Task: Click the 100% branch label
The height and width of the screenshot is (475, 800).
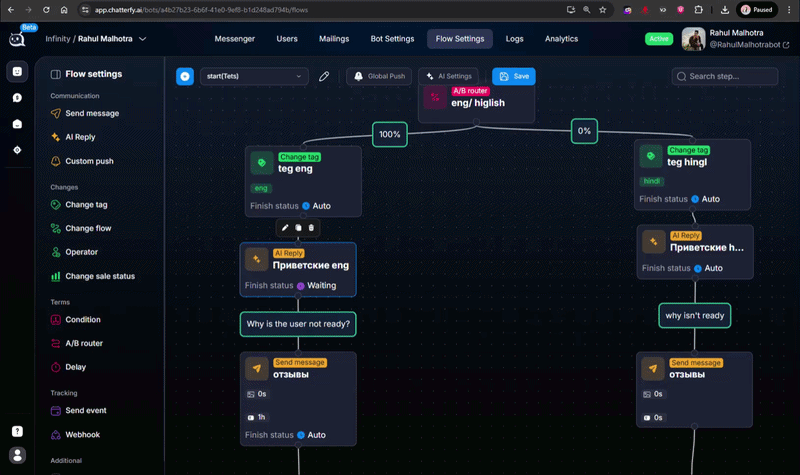Action: pos(390,134)
